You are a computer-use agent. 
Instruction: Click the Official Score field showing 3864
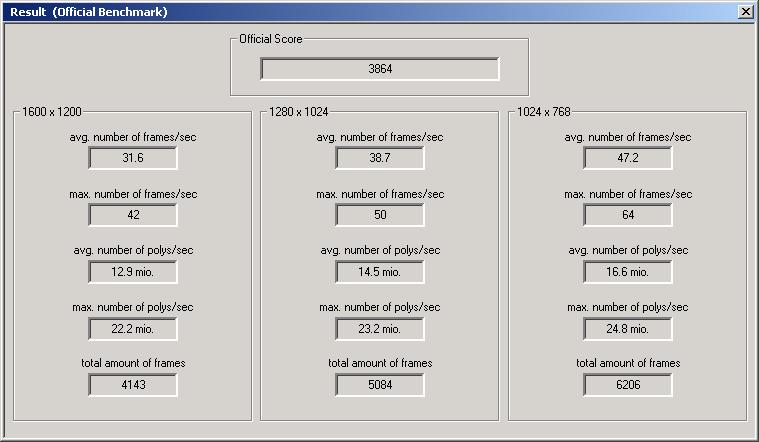coord(380,69)
